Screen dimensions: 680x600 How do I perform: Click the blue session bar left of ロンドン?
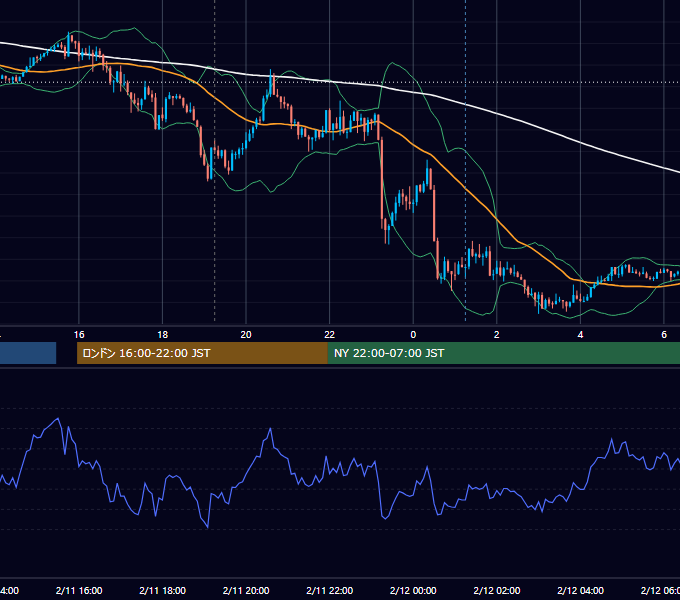click(28, 353)
